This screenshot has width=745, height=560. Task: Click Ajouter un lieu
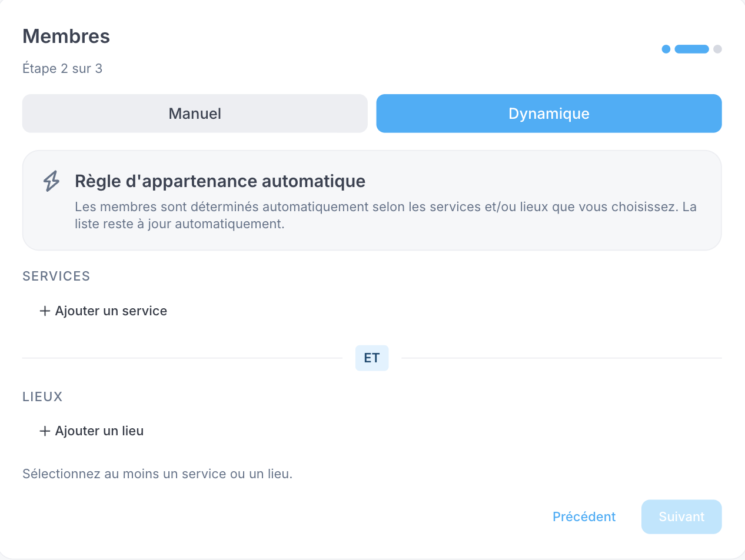coord(91,431)
